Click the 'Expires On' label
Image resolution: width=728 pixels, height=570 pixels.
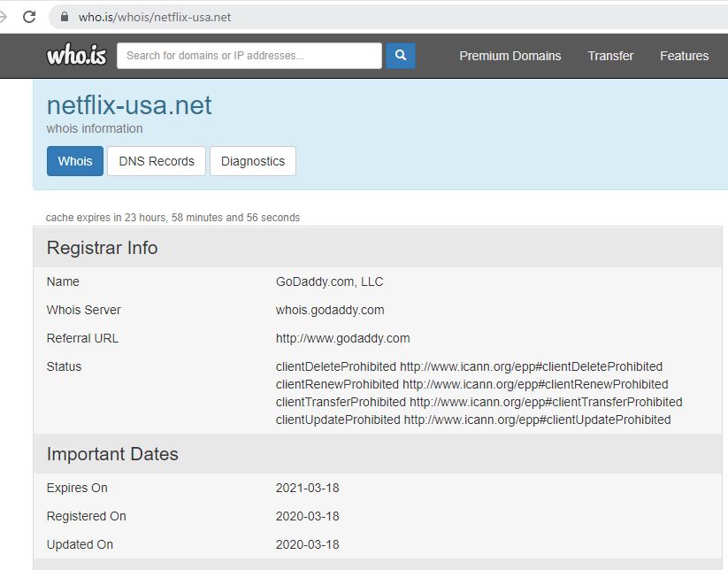77,488
